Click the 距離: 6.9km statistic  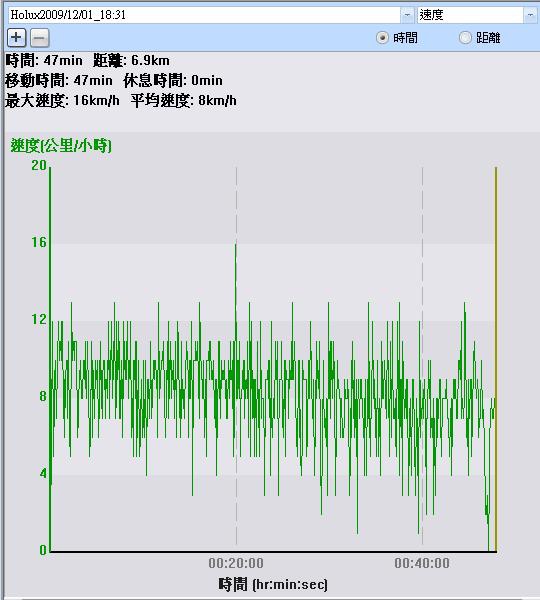coord(131,60)
